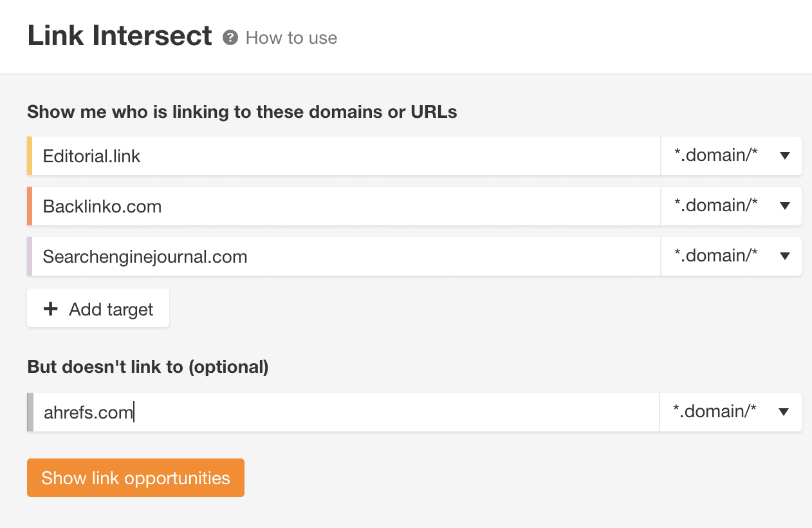The image size is (812, 528).
Task: Open the mode selector for Editorial.link
Action: [731, 155]
